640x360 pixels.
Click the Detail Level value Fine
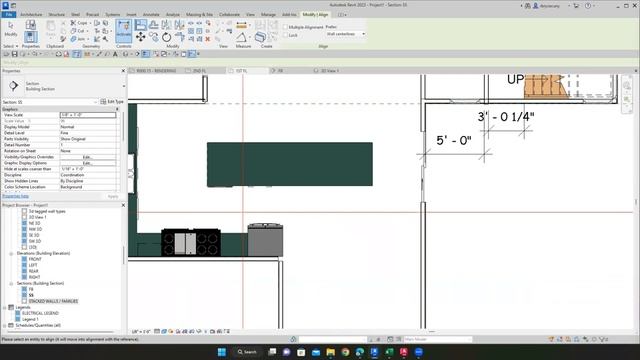(88, 133)
